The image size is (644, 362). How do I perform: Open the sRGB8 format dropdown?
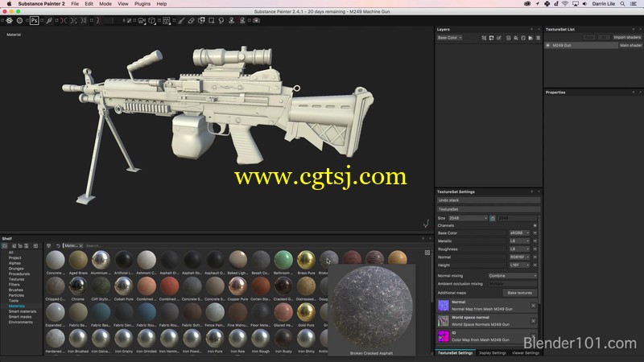click(519, 233)
